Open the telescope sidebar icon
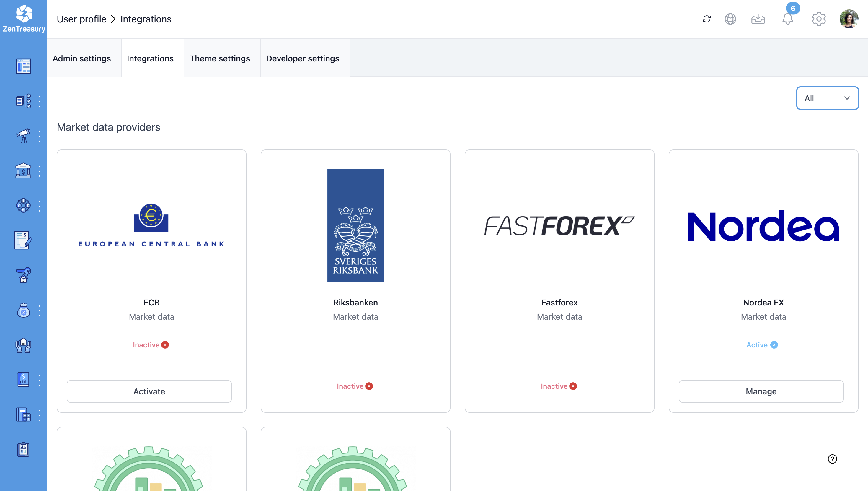Screen dimensions: 868x491 click(23, 136)
